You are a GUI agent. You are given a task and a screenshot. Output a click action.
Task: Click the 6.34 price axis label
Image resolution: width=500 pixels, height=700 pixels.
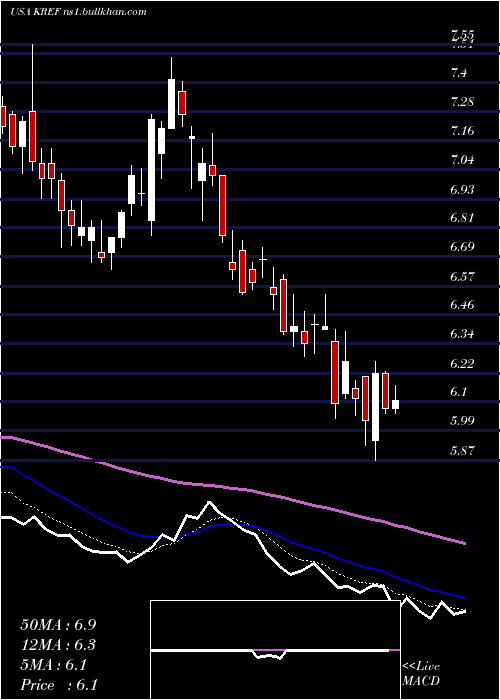pyautogui.click(x=462, y=334)
